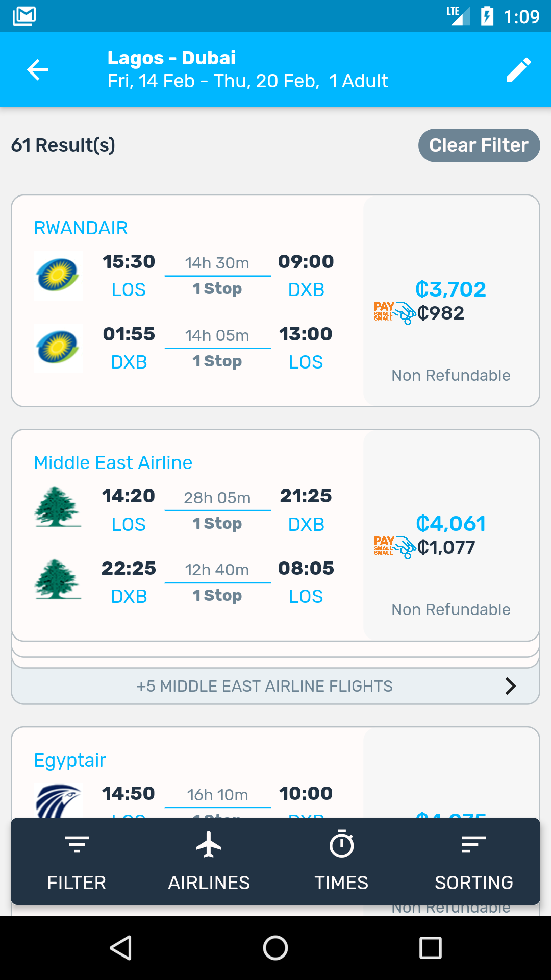The width and height of the screenshot is (551, 980).
Task: Tap the pencil edit search icon
Action: [518, 70]
